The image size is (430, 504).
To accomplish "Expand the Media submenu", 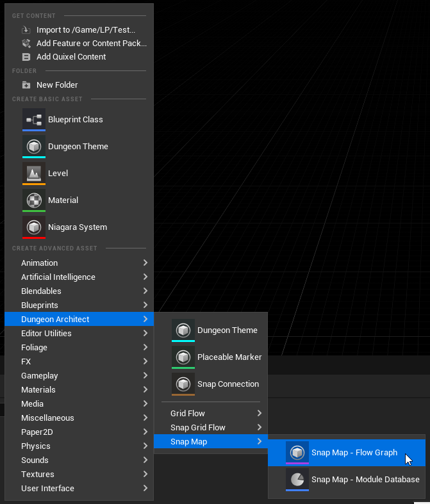I will tap(79, 404).
